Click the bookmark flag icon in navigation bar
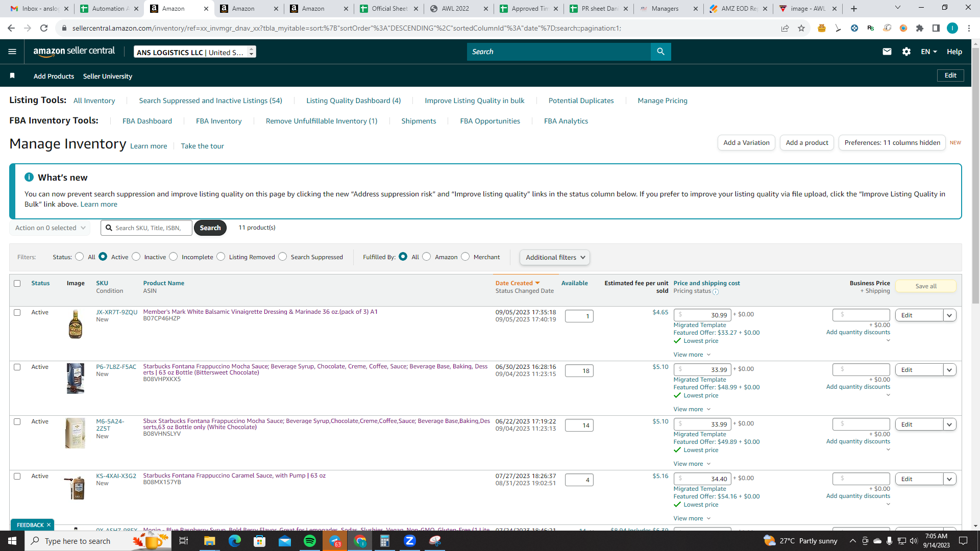This screenshot has width=980, height=551. pos(12,76)
